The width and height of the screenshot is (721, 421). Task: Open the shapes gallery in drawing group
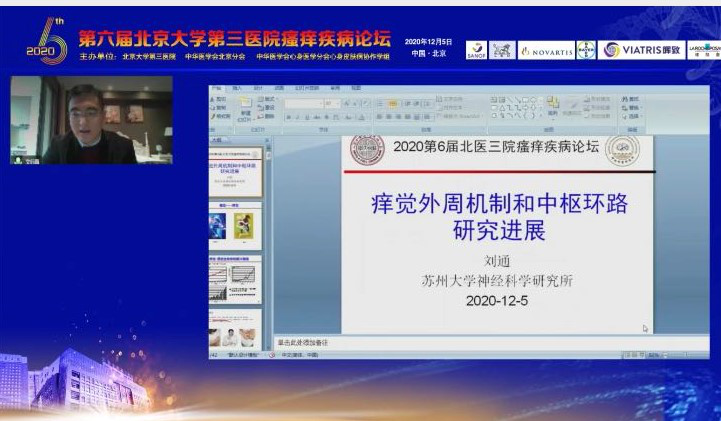[x=517, y=108]
